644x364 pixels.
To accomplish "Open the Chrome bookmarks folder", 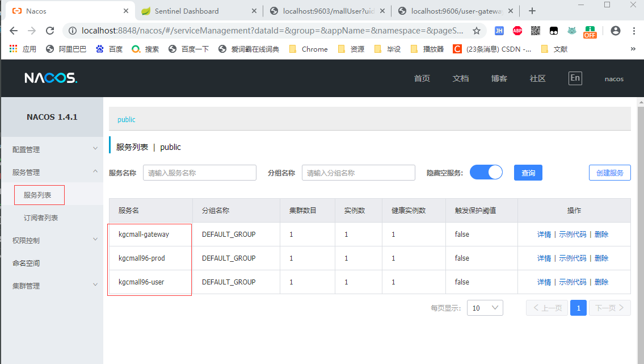I will 309,49.
